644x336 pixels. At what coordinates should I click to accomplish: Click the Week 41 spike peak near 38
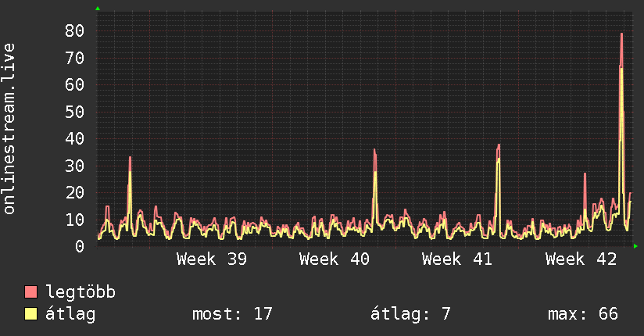point(499,145)
